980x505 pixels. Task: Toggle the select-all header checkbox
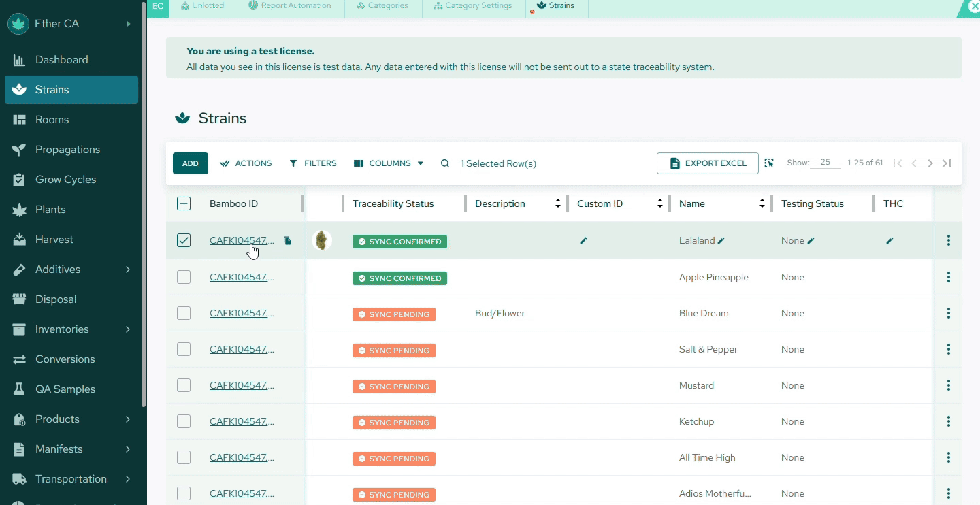pyautogui.click(x=184, y=203)
